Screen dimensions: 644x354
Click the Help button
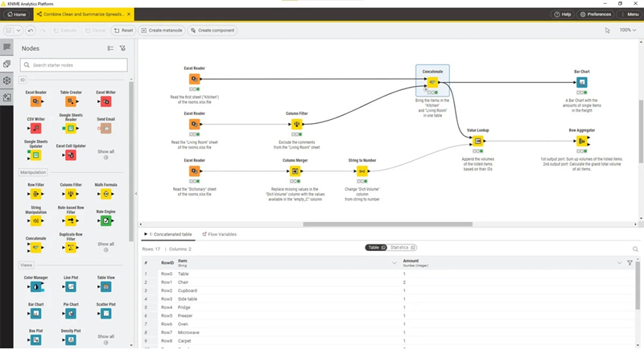(562, 14)
